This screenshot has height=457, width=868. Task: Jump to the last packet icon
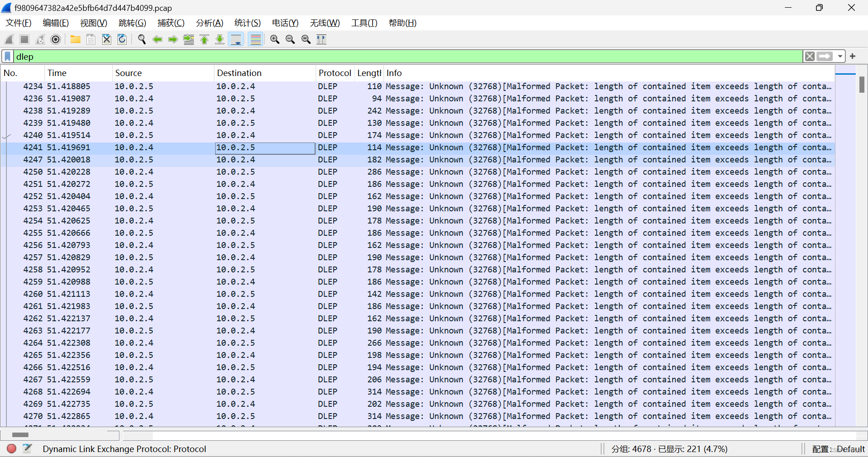pos(220,39)
